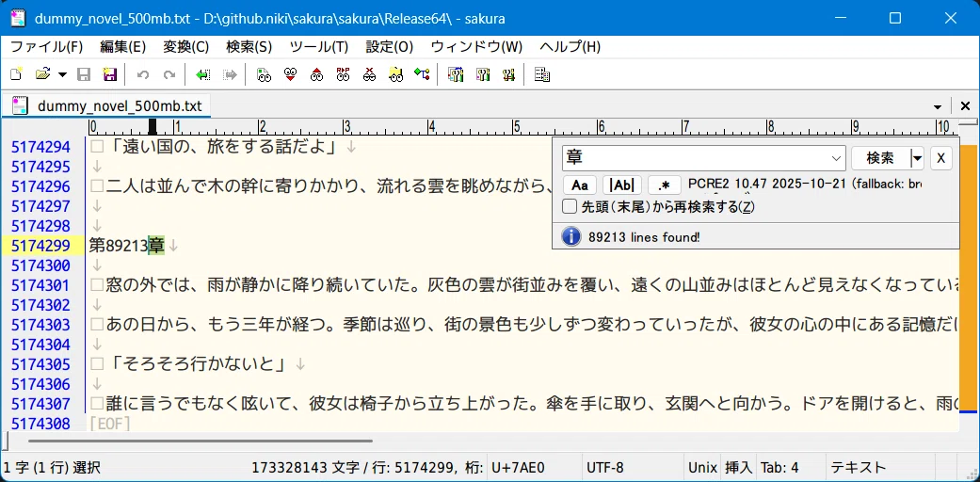Expand the recent files arrow beside Open
980x482 pixels.
coord(62,75)
